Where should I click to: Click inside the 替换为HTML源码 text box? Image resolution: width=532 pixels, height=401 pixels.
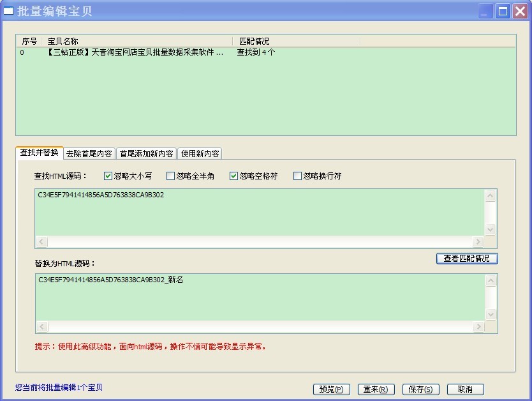click(x=260, y=298)
